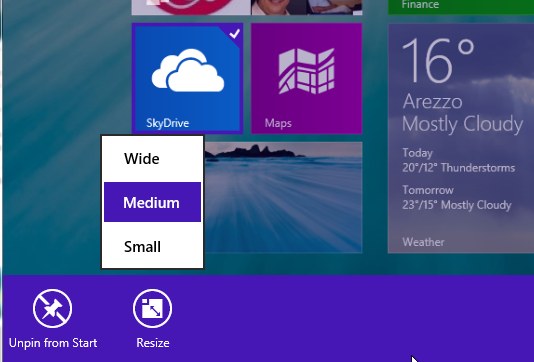
Task: Choose Small tile size
Action: click(153, 247)
